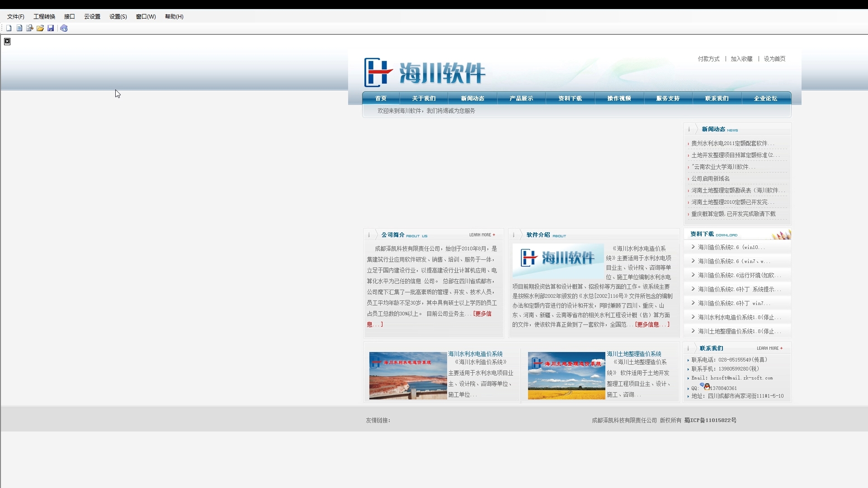
Task: Click the 海川水利水电造价系统 product title
Action: click(x=475, y=354)
